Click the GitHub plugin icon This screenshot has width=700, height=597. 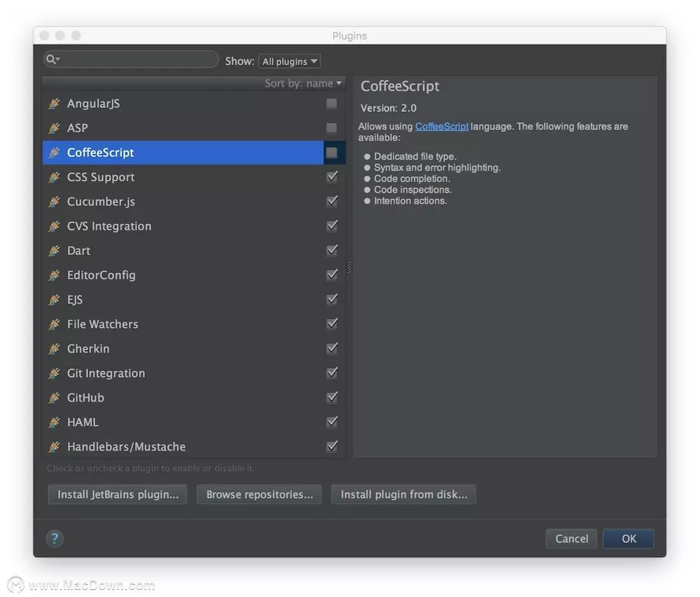coord(54,398)
